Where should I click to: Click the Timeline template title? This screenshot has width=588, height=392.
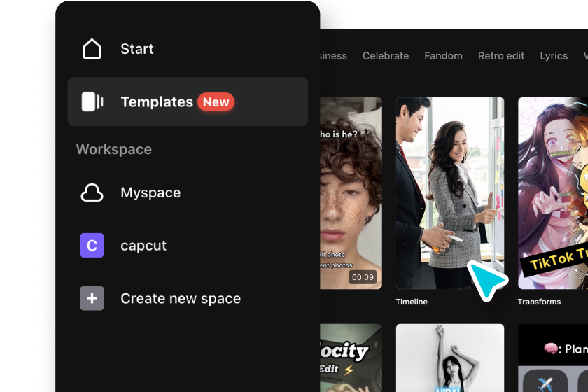412,302
